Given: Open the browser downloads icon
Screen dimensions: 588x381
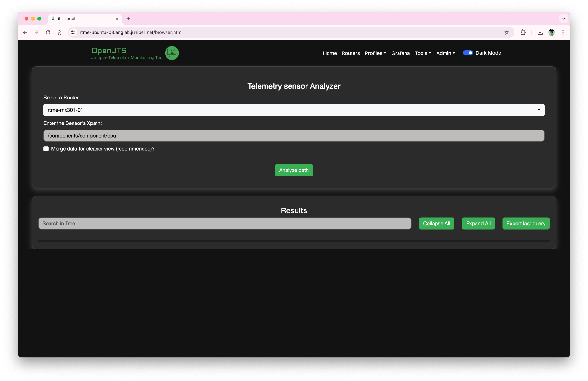Looking at the screenshot, I should pyautogui.click(x=540, y=32).
